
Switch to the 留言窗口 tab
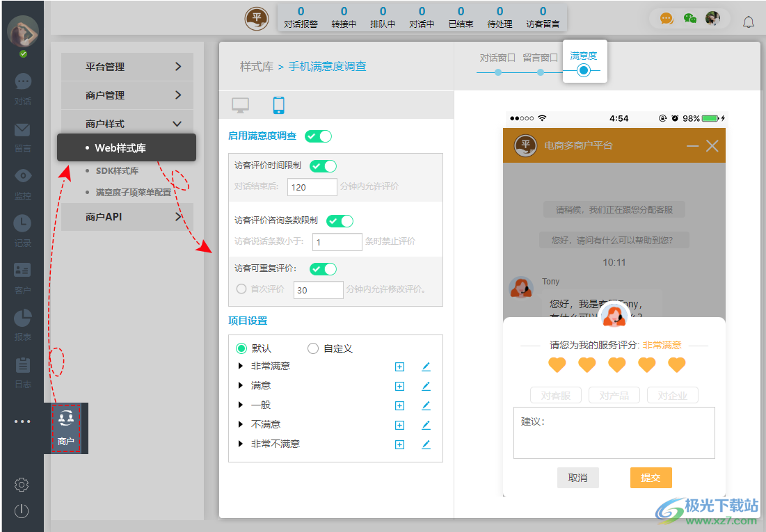pyautogui.click(x=540, y=58)
